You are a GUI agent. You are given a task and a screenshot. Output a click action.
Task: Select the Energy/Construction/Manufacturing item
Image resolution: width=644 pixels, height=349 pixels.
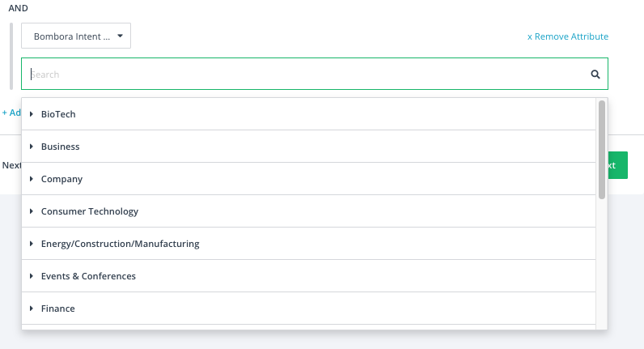point(308,244)
